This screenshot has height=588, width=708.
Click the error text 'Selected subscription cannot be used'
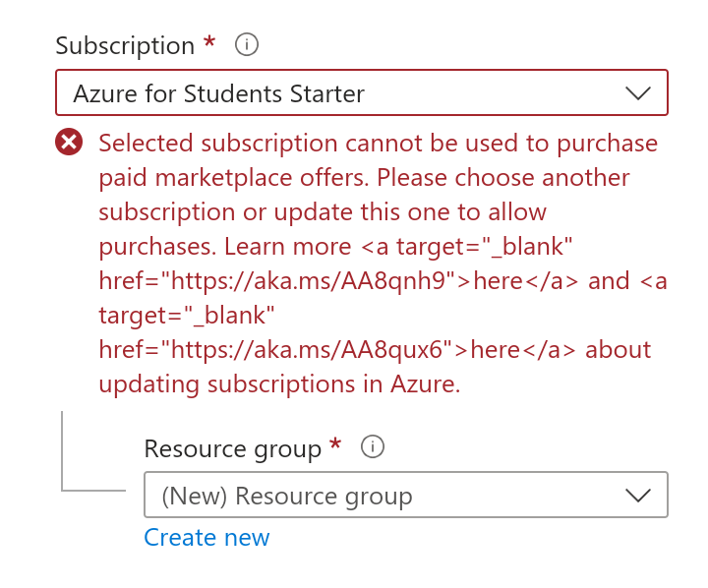(308, 144)
